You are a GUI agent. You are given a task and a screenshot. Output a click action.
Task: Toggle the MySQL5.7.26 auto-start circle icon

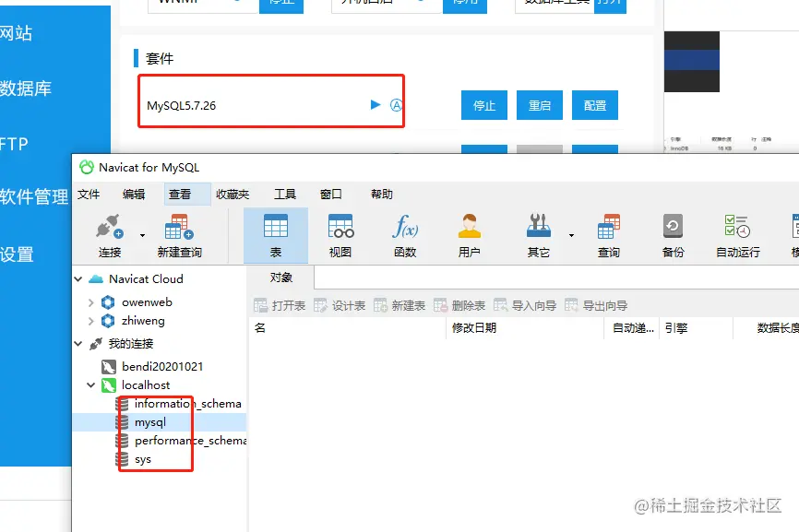coord(396,105)
